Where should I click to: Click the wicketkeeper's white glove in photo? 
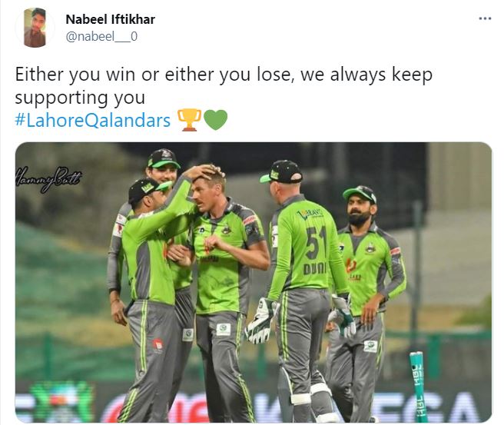point(260,320)
